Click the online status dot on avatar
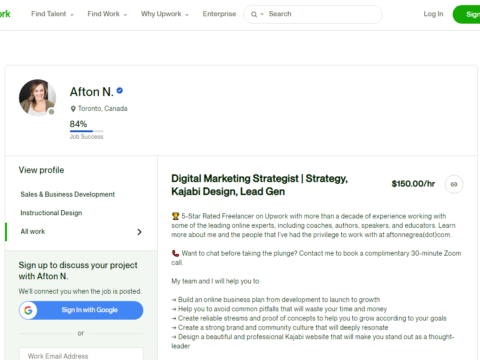480x360 pixels. click(x=51, y=112)
